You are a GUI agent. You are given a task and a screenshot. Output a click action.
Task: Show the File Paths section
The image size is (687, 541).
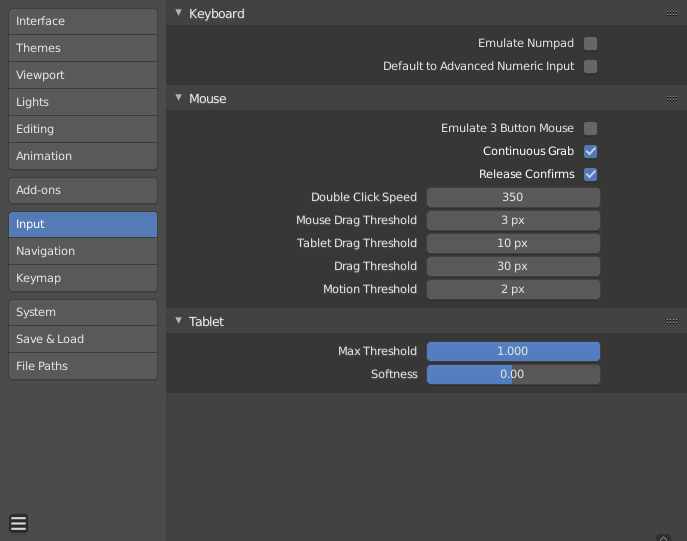click(x=83, y=366)
